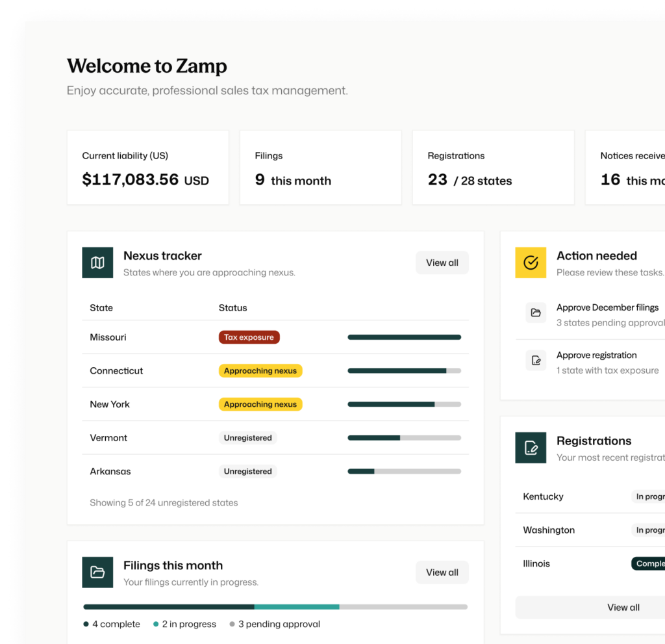Click the Action needed checkmark icon

click(x=531, y=263)
